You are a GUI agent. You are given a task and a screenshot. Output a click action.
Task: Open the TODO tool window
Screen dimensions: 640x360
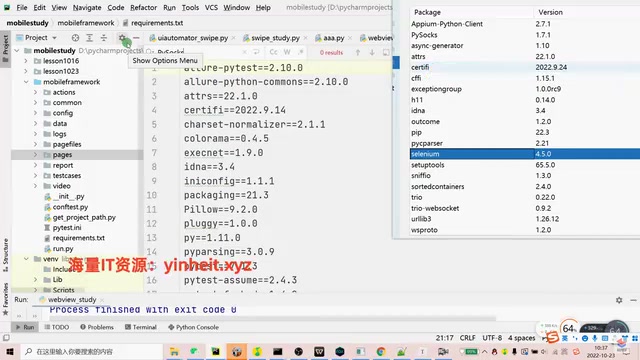pos(57,327)
